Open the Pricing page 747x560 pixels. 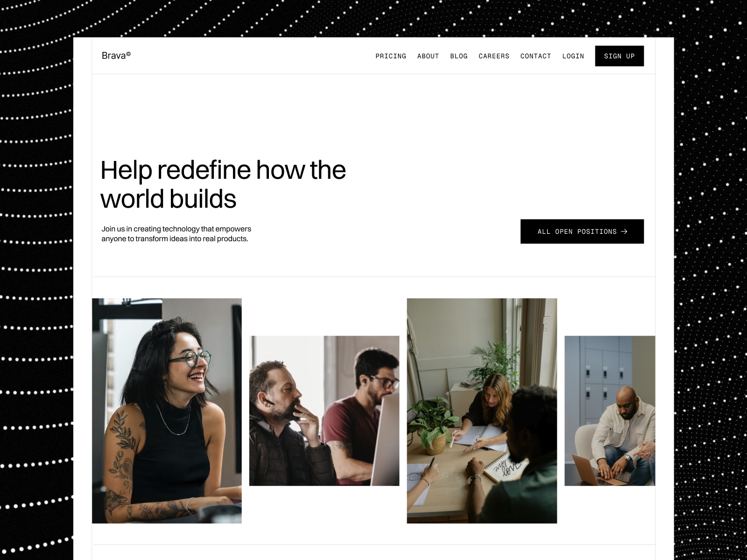point(391,56)
